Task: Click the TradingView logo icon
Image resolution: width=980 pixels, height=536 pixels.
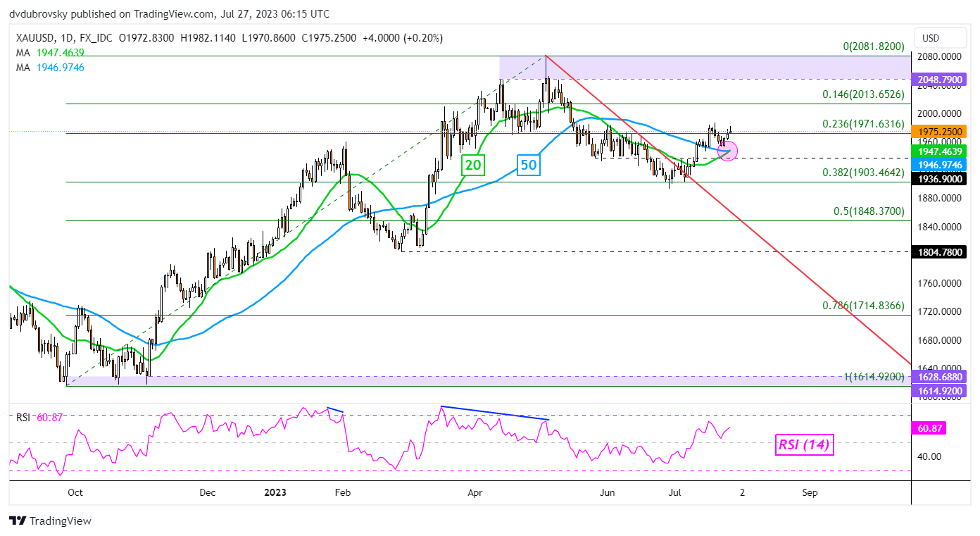Action: tap(18, 521)
